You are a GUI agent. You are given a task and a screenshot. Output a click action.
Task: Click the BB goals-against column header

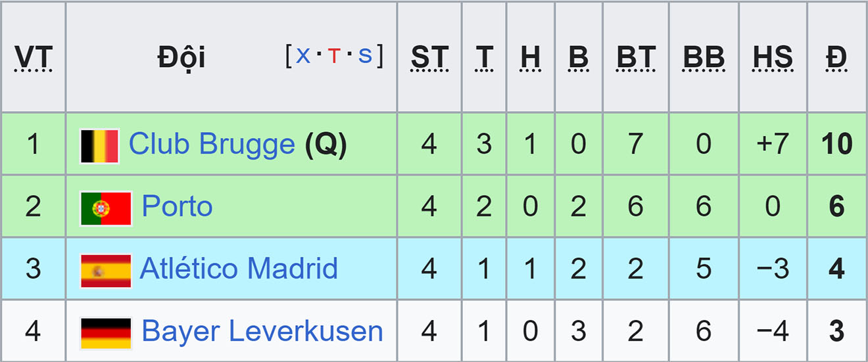pos(704,58)
